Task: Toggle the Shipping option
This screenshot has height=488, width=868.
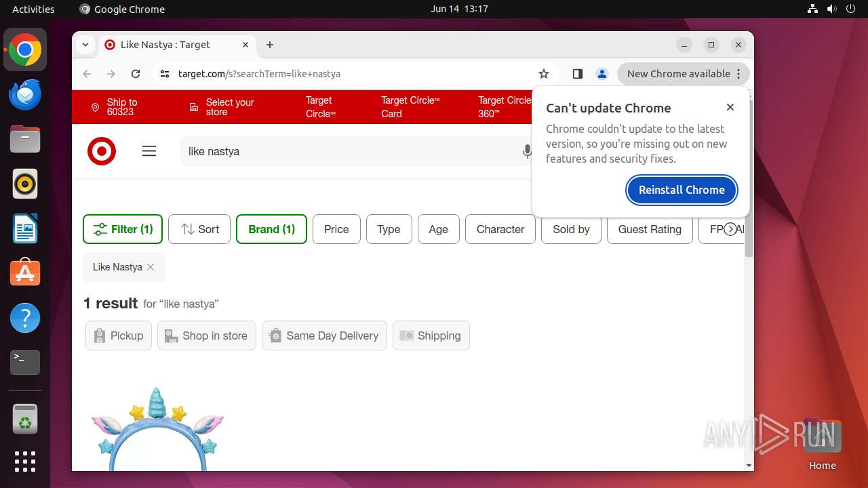Action: (x=431, y=335)
